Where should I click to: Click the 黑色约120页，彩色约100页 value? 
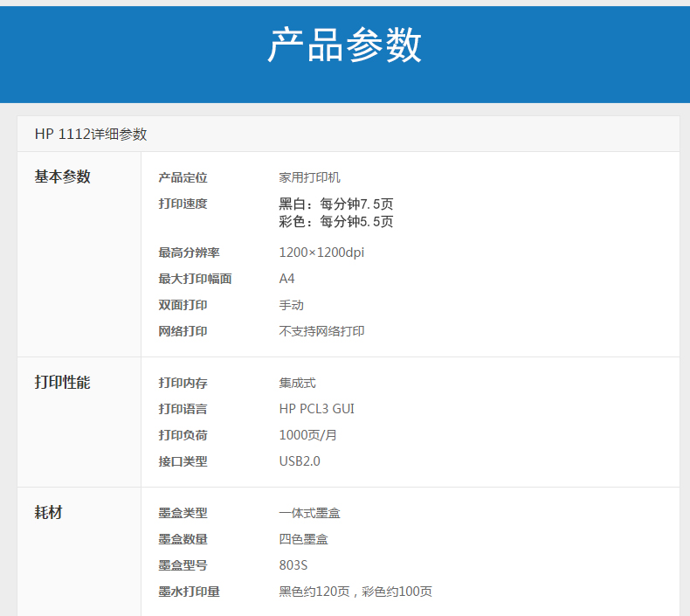(355, 592)
